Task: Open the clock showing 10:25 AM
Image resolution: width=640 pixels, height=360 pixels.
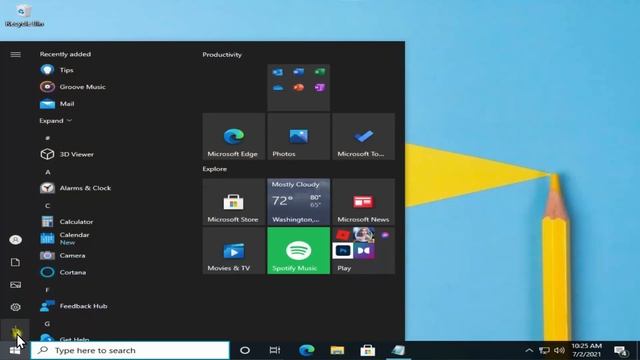Action: coord(587,350)
